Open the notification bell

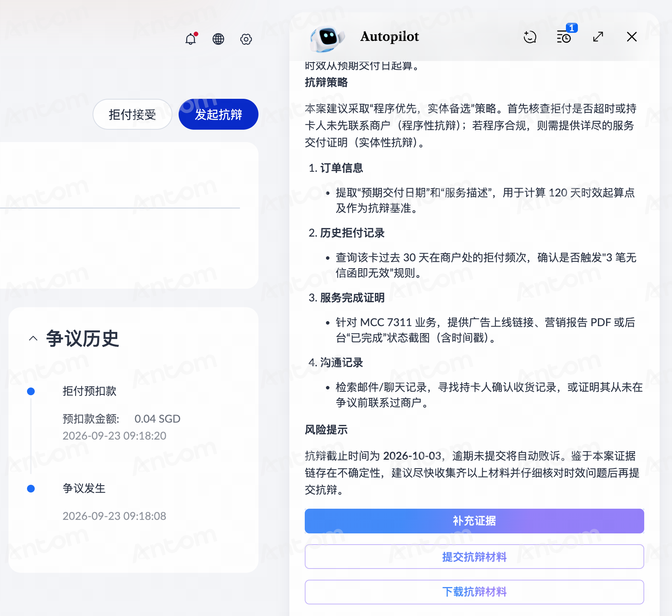click(191, 39)
